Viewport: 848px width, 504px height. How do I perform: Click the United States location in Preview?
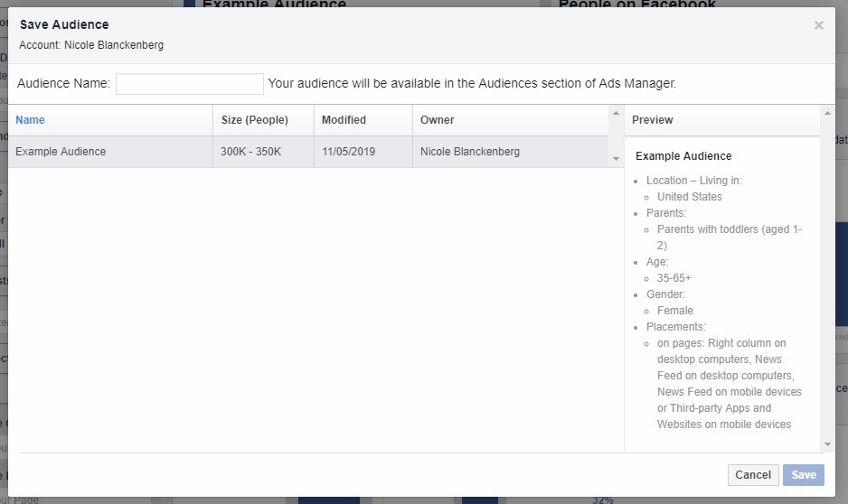pyautogui.click(x=690, y=197)
